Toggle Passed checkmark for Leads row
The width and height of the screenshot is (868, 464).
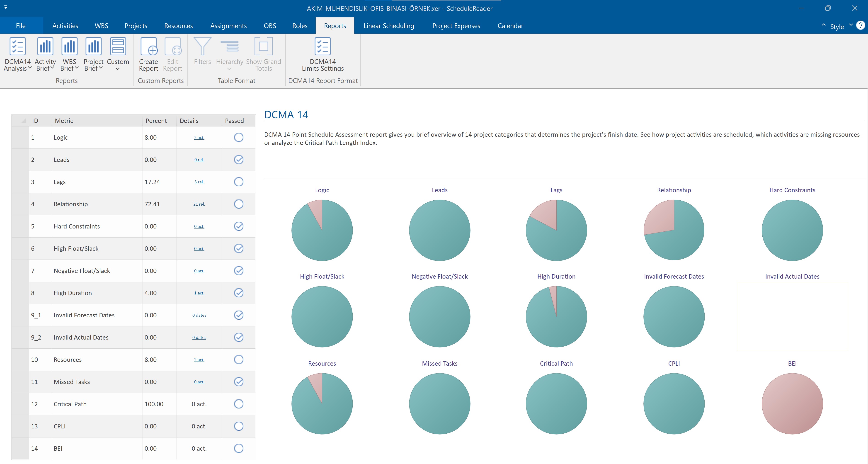[x=239, y=160]
